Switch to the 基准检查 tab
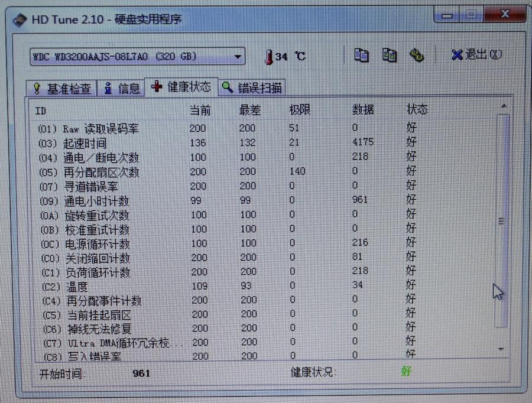Image resolution: width=532 pixels, height=403 pixels. (x=61, y=89)
